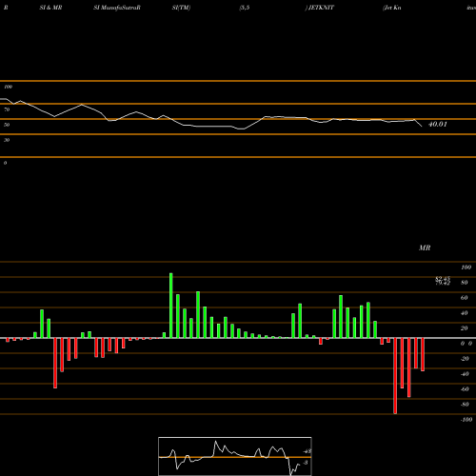Click the overlapping 82.45 / 79.42 value readout
Image resolution: width=476 pixels, height=476 pixels.
point(443,281)
